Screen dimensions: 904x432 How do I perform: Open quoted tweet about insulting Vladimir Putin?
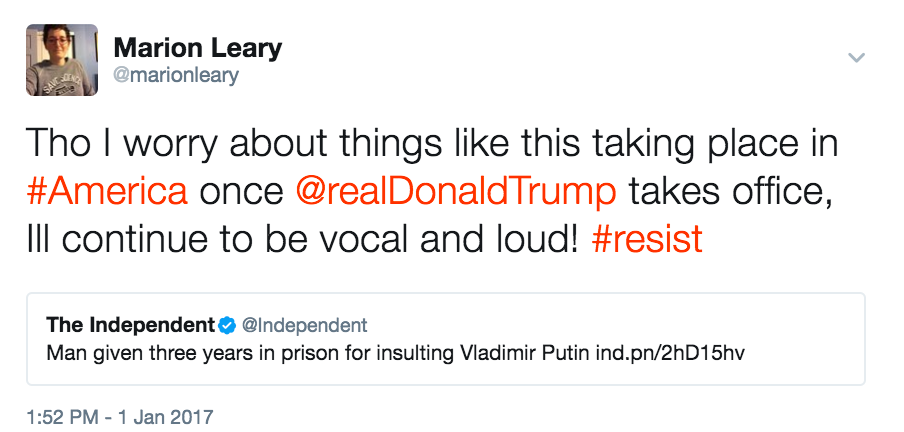pos(443,340)
